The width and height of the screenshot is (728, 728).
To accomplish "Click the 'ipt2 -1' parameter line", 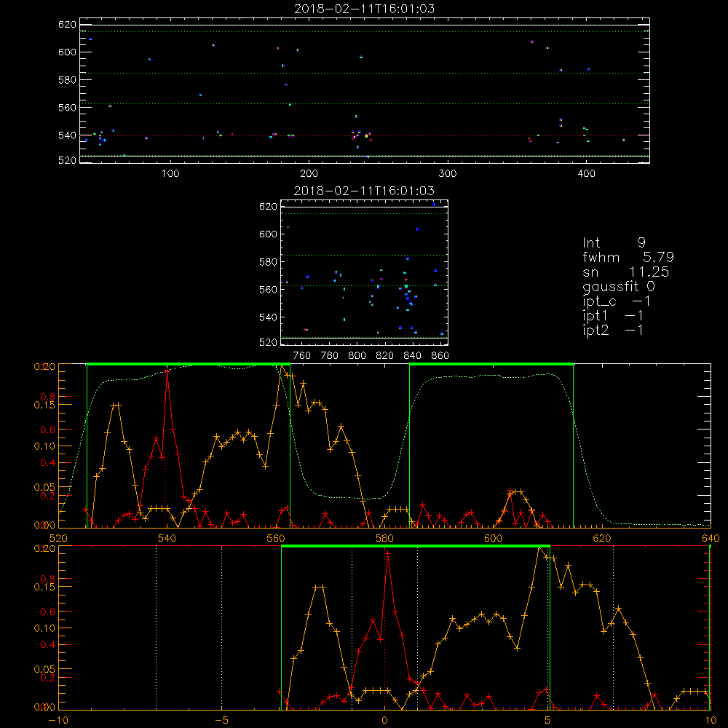I will [613, 330].
